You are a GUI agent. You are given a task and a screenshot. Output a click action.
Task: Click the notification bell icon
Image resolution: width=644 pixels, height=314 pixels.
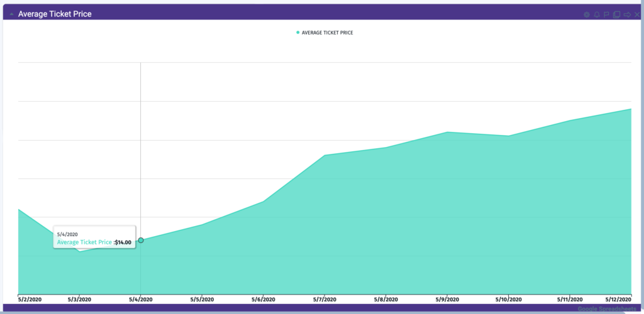click(x=597, y=14)
